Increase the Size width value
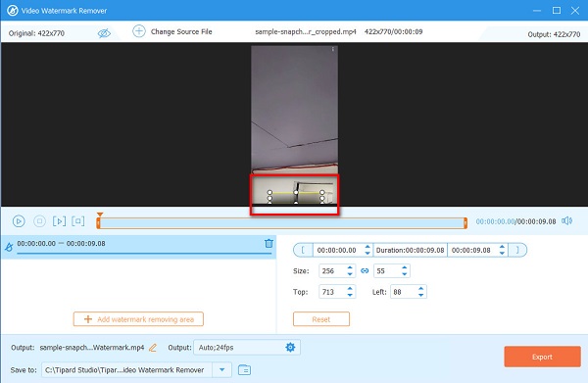 tap(350, 267)
